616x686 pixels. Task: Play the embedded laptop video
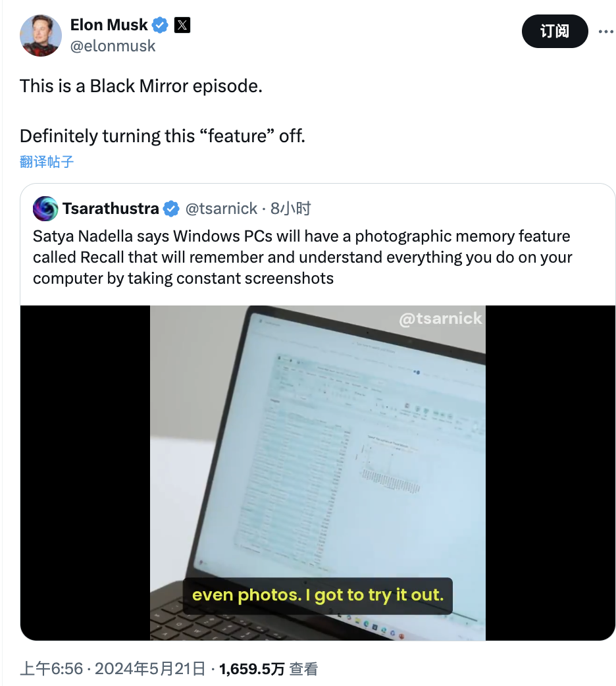pyautogui.click(x=318, y=473)
